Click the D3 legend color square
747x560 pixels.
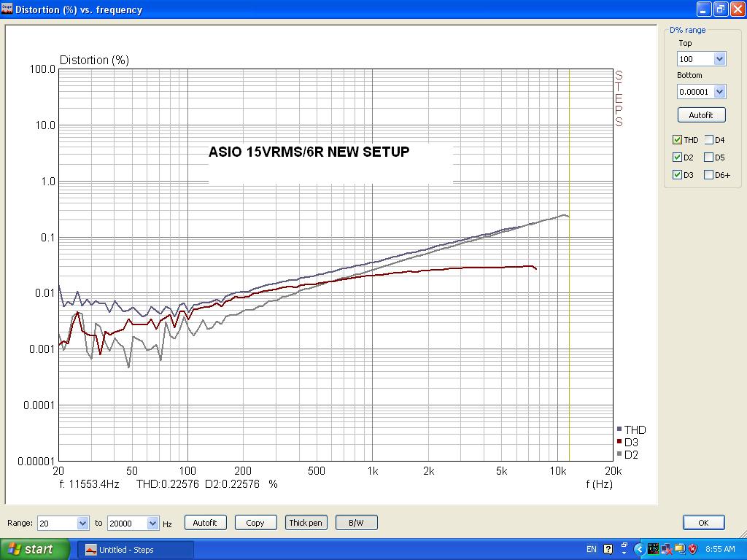click(619, 441)
